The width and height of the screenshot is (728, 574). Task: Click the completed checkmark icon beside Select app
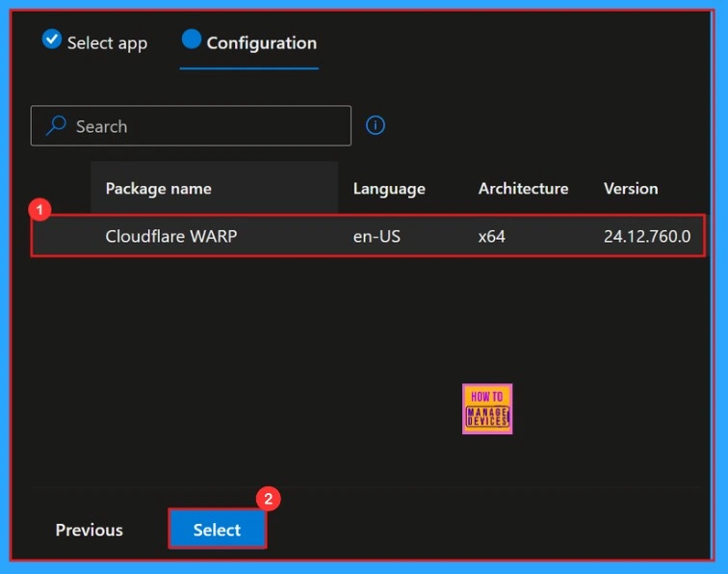tap(52, 39)
